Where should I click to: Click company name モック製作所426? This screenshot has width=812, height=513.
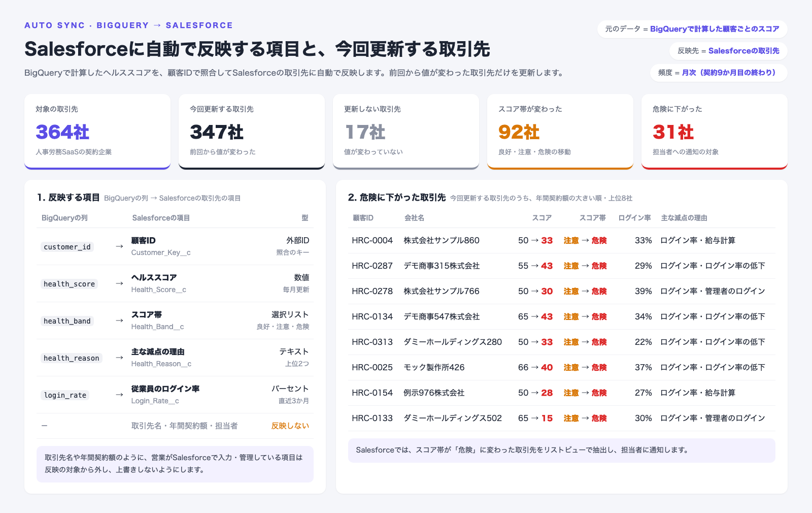(x=434, y=367)
